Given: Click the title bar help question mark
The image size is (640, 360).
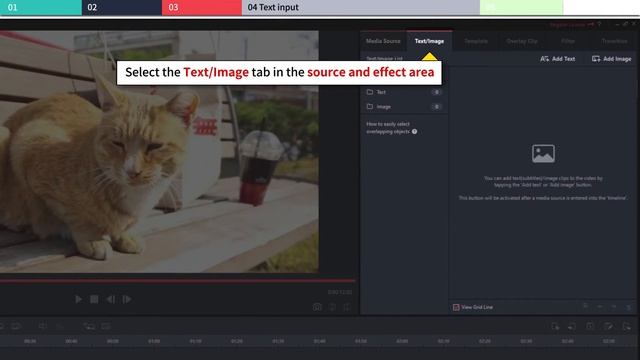Looking at the screenshot, I should (x=599, y=24).
